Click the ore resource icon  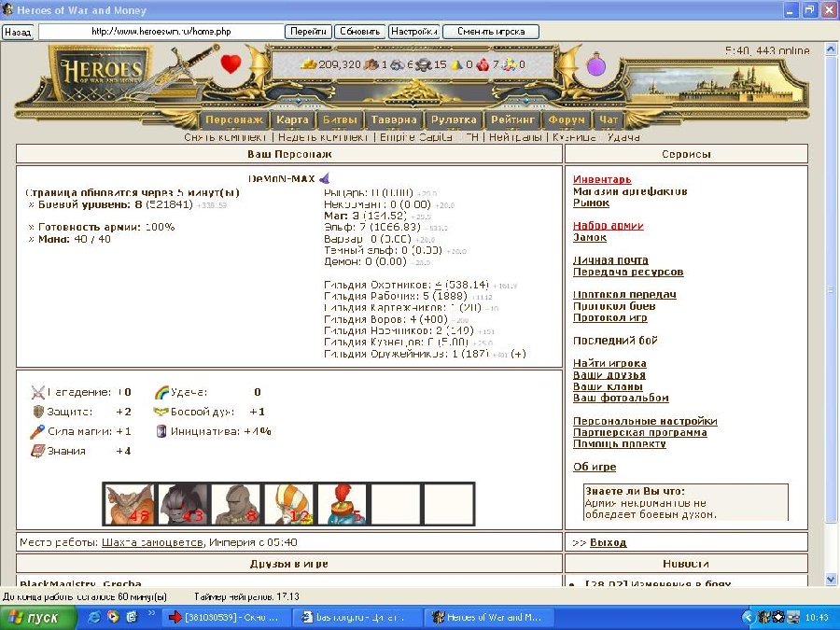click(398, 64)
